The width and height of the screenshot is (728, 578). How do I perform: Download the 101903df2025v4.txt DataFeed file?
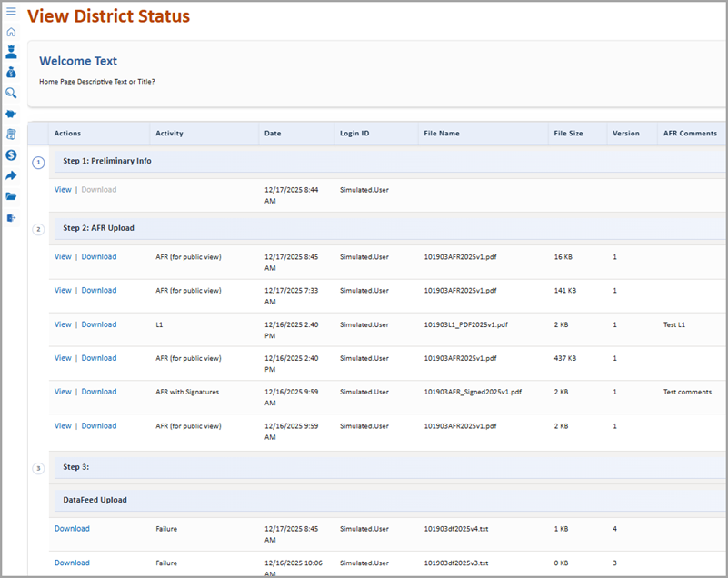(x=72, y=529)
